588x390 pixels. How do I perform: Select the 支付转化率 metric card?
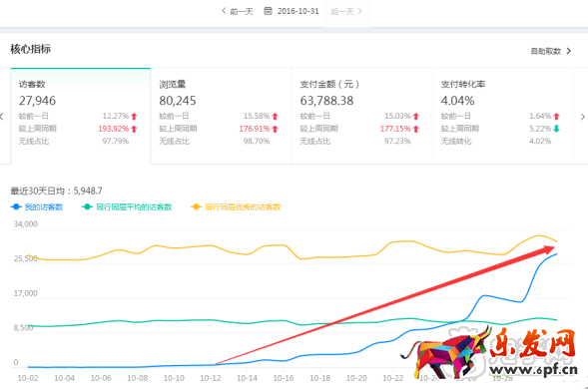(x=503, y=116)
